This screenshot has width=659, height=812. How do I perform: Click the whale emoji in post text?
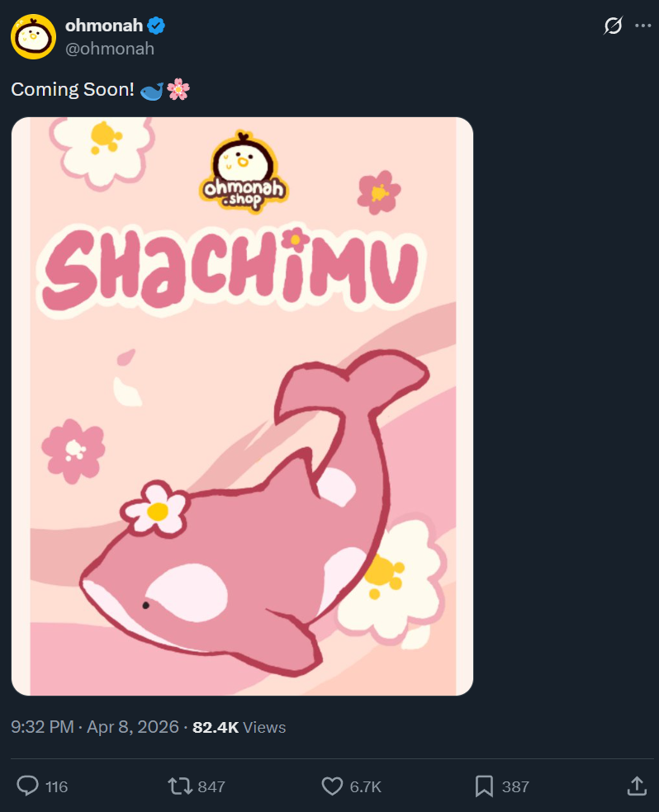tap(152, 91)
